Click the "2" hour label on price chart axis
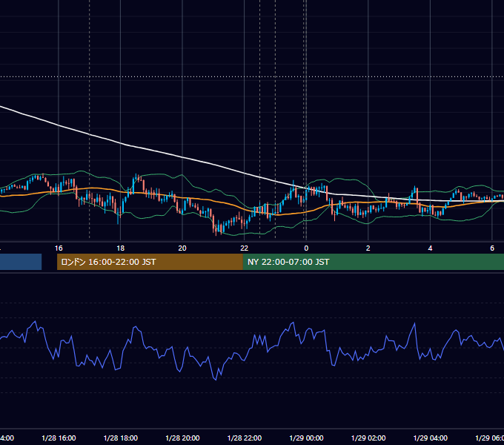 point(368,248)
